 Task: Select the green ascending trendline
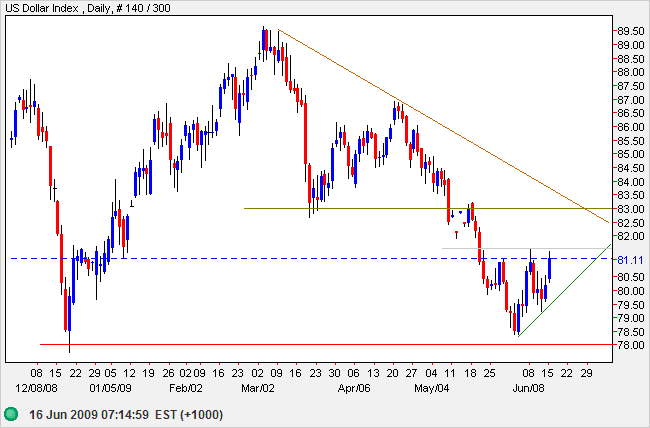(x=565, y=290)
